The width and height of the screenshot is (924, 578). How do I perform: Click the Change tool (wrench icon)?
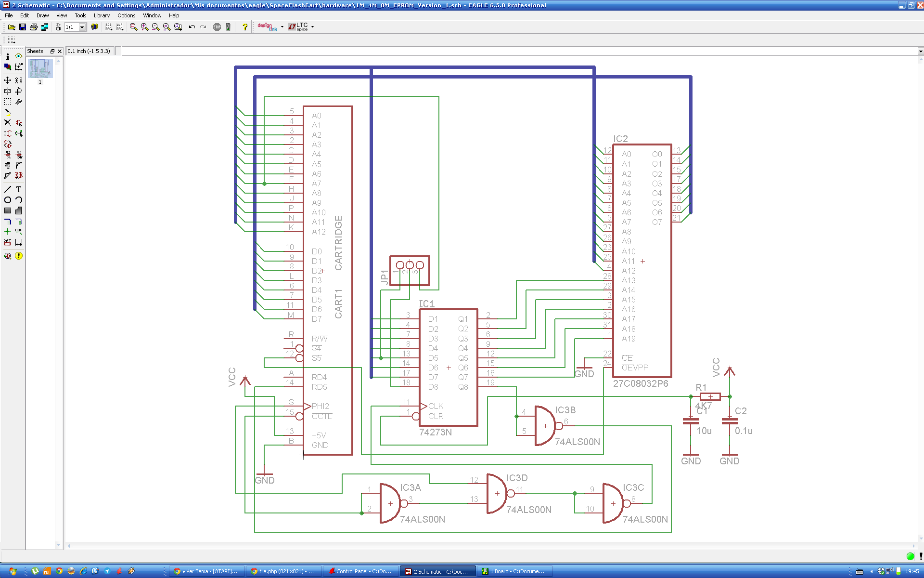[19, 102]
